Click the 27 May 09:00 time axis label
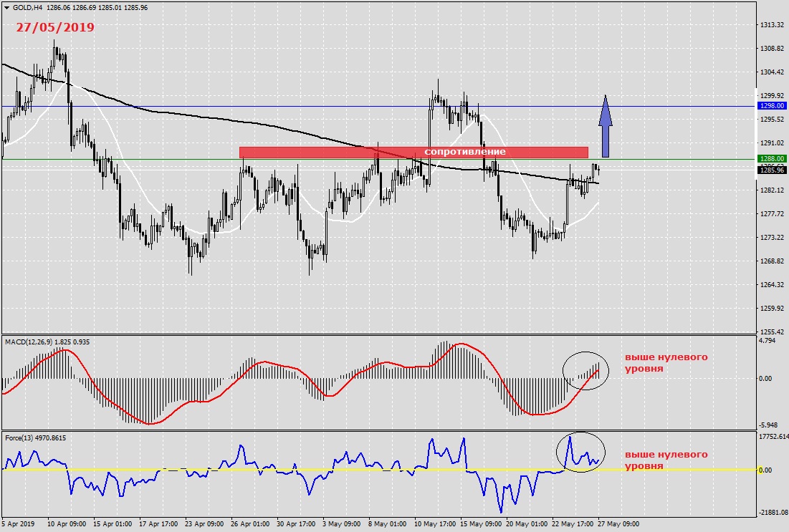This screenshot has width=789, height=532. [x=620, y=524]
